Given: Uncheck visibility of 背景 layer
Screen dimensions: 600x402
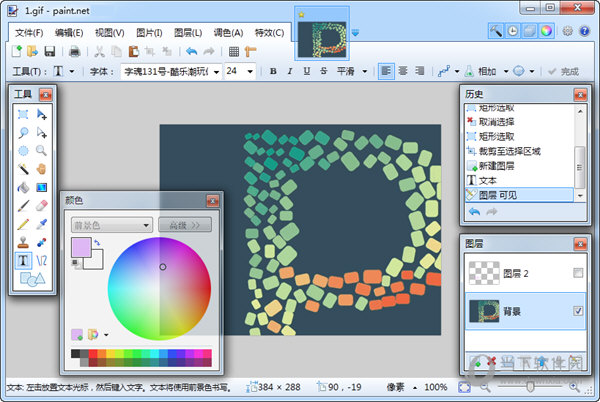Looking at the screenshot, I should [578, 312].
